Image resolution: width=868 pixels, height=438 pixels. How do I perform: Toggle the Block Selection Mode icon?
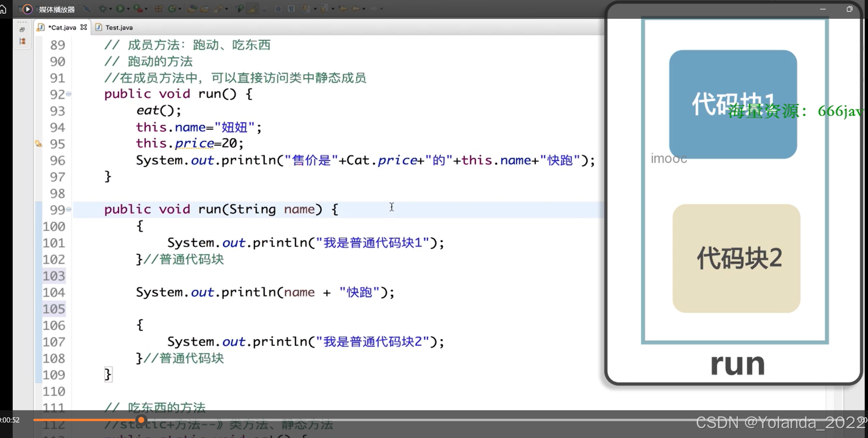pyautogui.click(x=278, y=8)
